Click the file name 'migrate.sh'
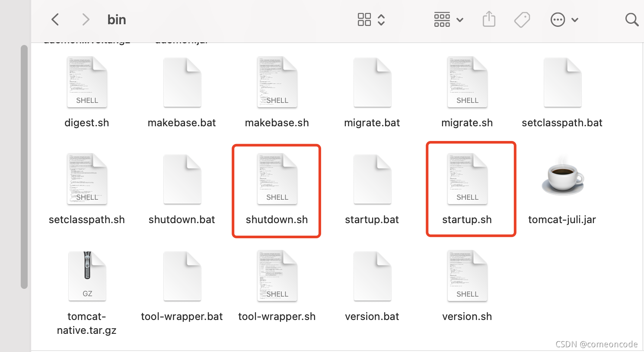Image resolution: width=644 pixels, height=352 pixels. pos(467,123)
